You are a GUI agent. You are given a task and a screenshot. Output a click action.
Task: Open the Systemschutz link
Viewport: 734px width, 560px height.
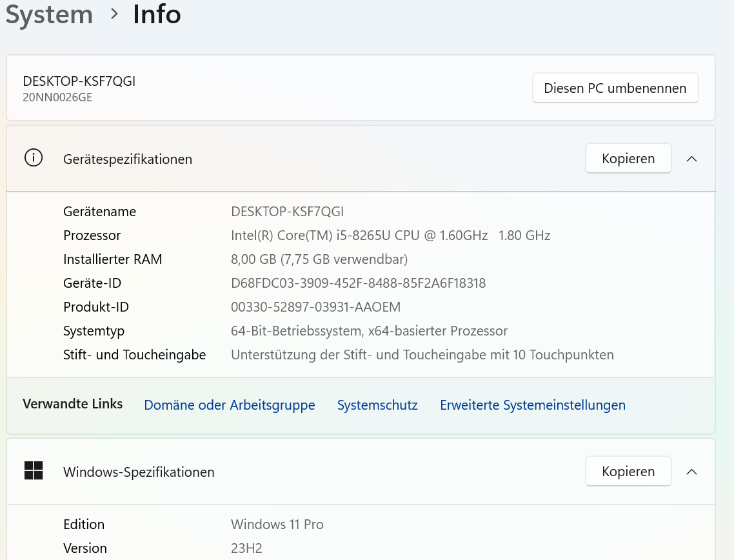[377, 405]
